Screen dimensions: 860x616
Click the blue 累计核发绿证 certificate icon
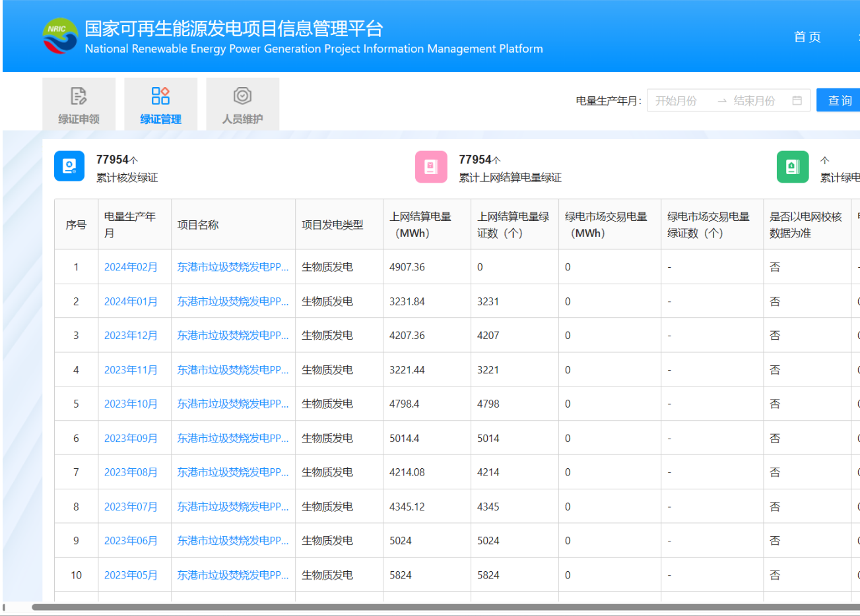[x=69, y=167]
